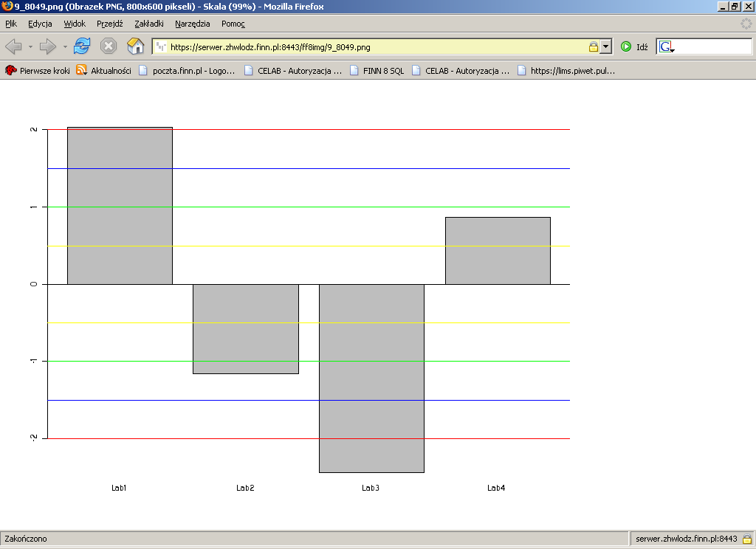Open the Plik menu

pos(10,24)
